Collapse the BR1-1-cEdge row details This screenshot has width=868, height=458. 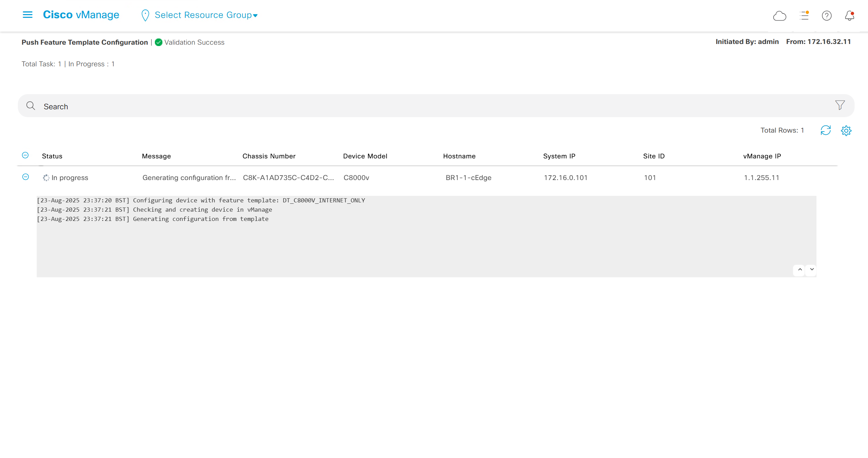[25, 177]
